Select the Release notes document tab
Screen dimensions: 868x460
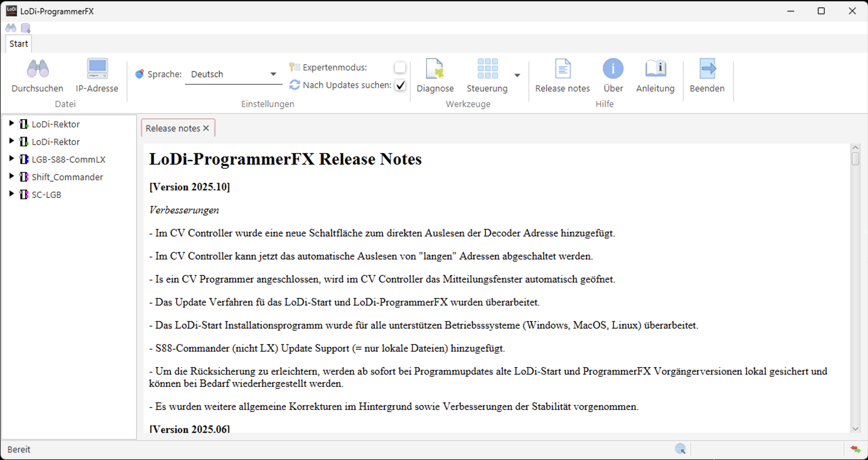pyautogui.click(x=172, y=128)
